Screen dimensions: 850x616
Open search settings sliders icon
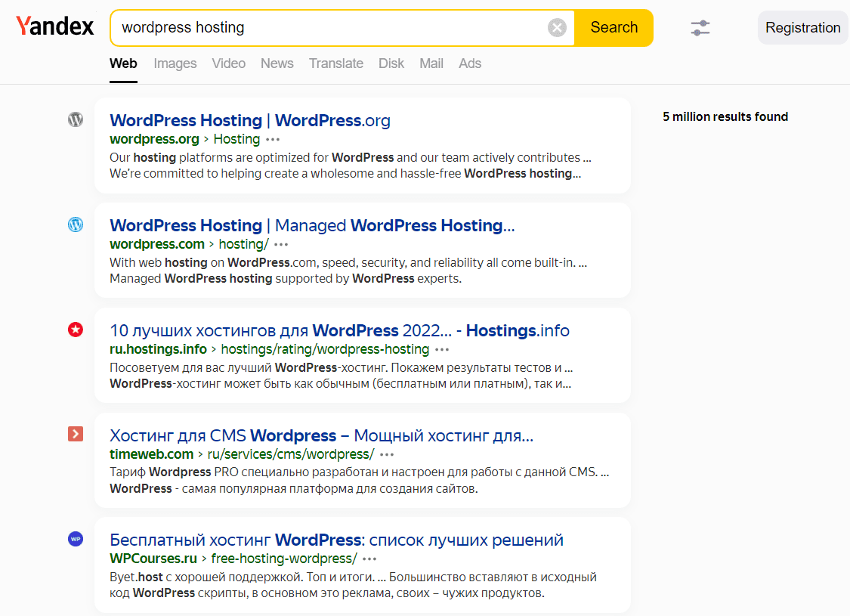click(700, 28)
